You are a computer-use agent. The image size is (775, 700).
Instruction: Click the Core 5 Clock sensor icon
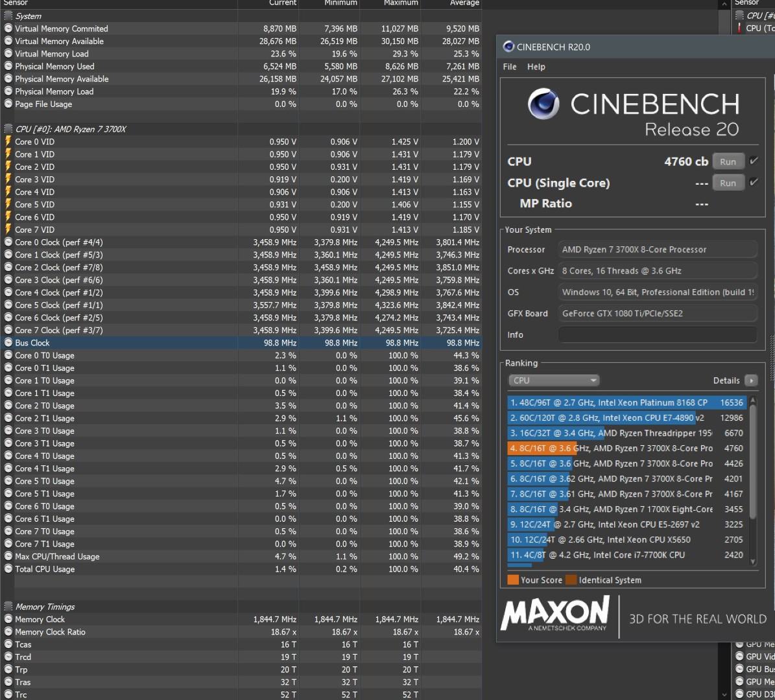coord(8,305)
